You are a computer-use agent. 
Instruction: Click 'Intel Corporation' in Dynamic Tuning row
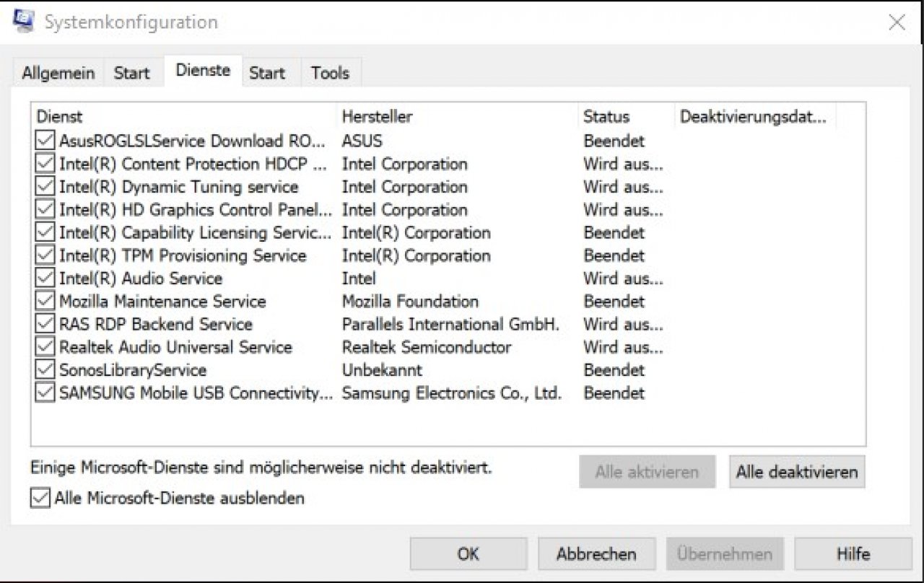(404, 187)
